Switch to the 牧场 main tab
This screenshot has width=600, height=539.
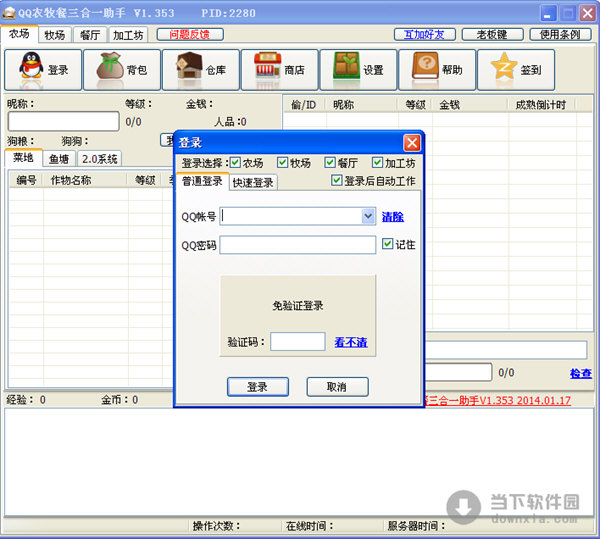tap(55, 35)
